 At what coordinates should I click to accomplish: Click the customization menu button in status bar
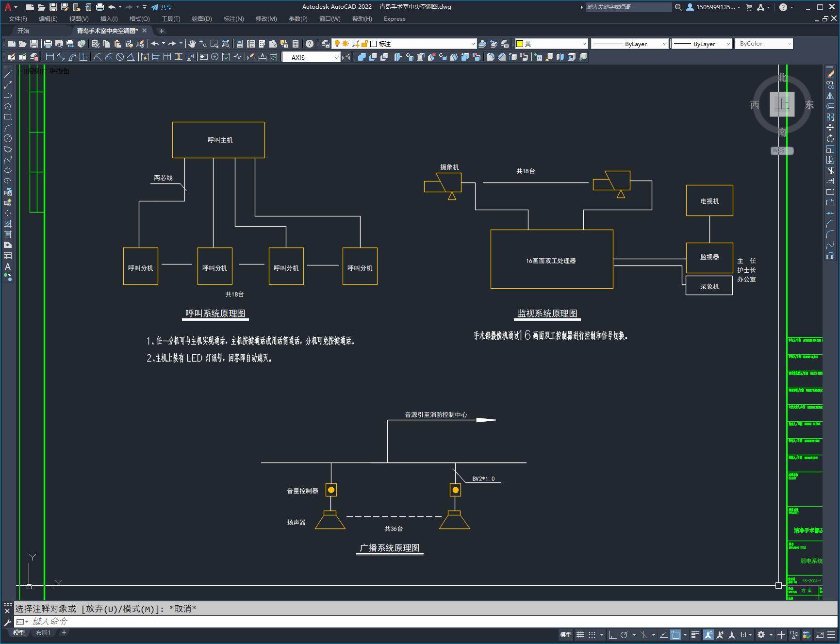831,634
